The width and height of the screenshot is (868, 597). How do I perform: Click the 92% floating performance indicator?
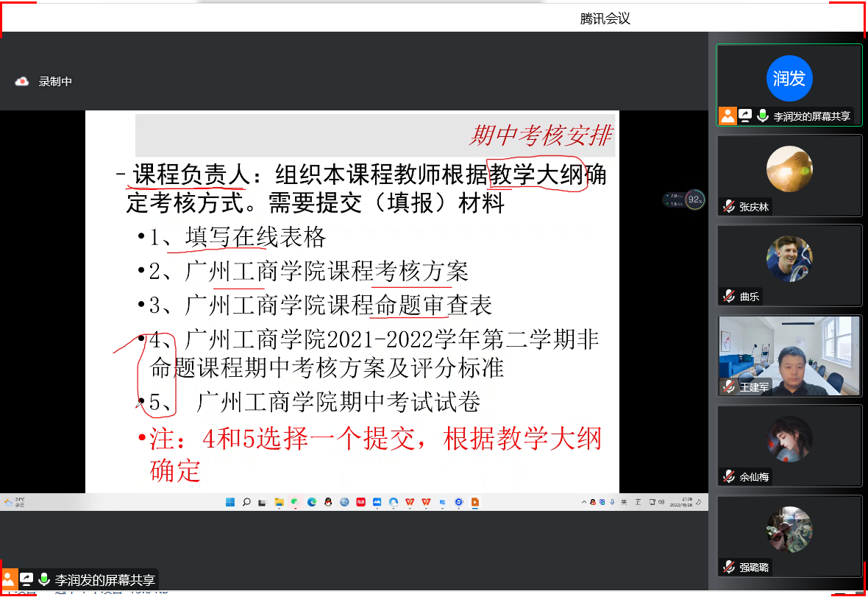point(694,199)
